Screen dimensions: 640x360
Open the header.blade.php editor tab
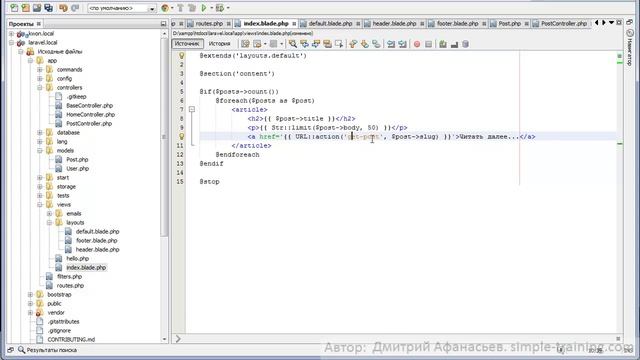pyautogui.click(x=394, y=24)
